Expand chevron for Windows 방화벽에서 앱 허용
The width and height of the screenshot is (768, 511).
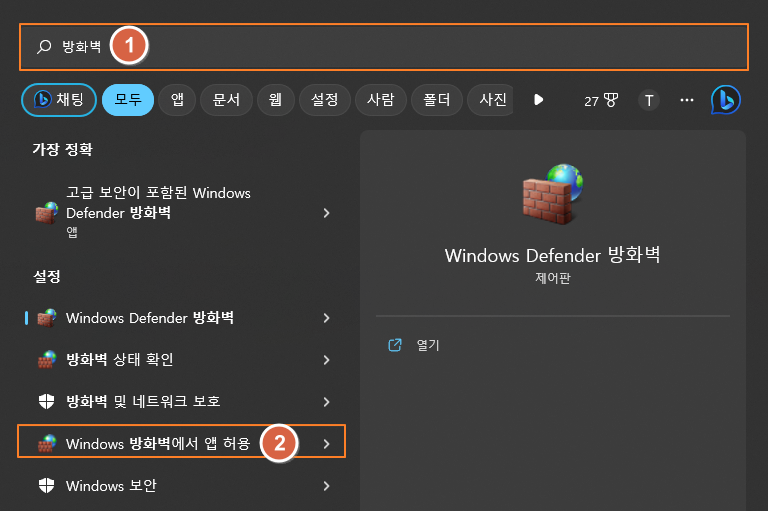327,444
